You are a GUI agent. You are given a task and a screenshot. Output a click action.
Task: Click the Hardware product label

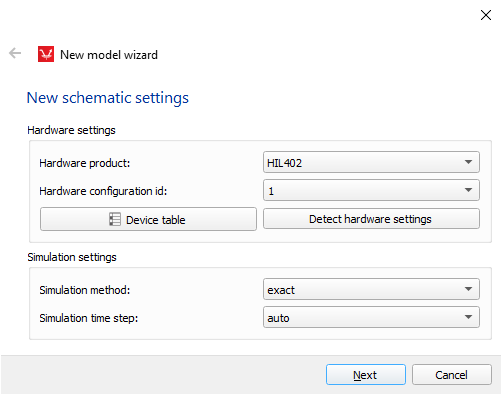click(85, 163)
